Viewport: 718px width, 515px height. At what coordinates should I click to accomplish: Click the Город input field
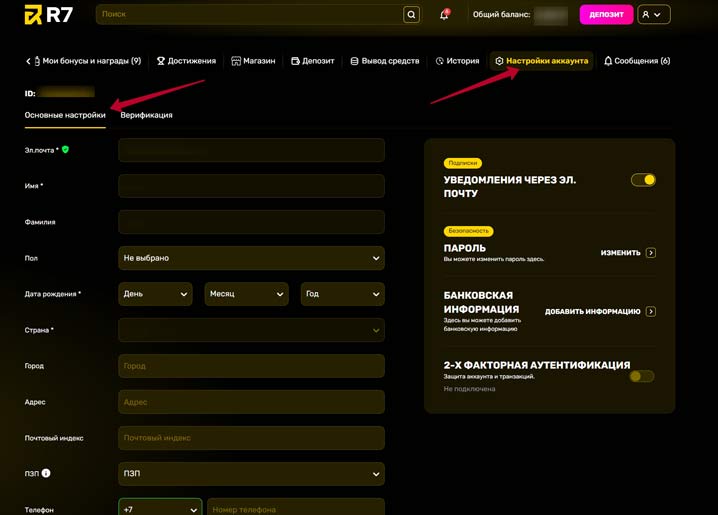point(251,366)
